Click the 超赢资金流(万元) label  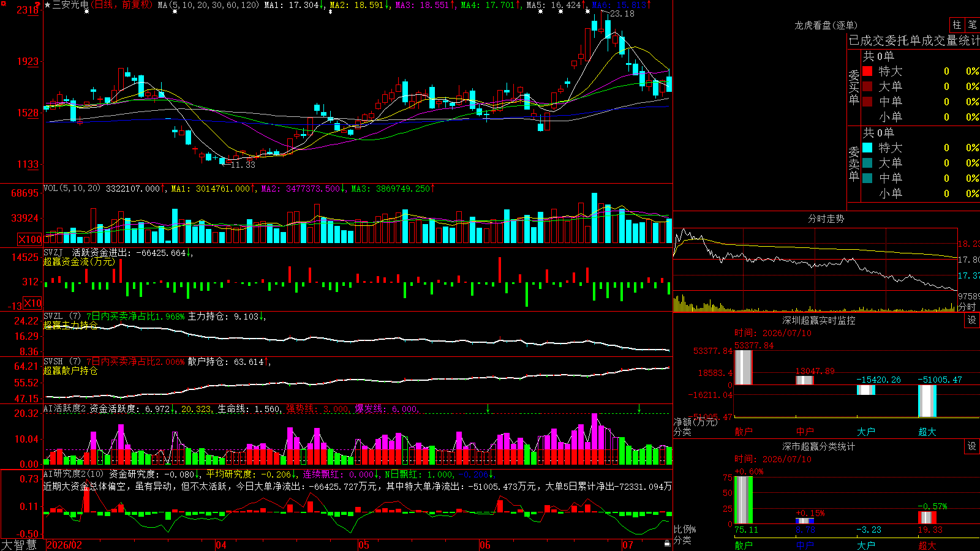tap(79, 262)
